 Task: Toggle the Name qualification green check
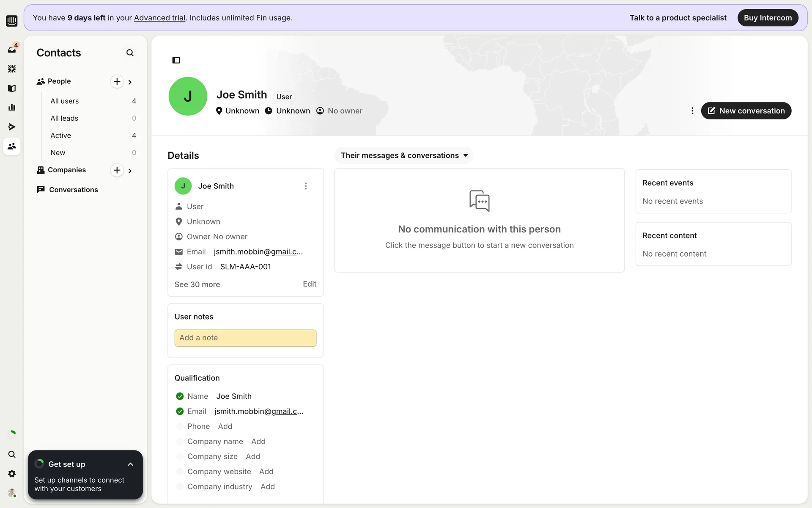(180, 396)
